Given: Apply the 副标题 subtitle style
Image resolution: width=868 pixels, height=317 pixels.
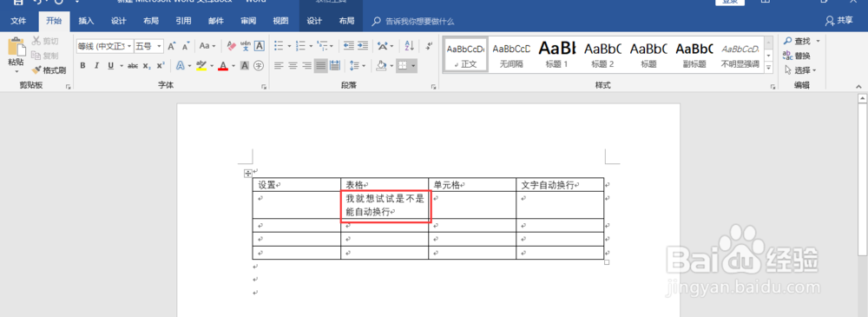Looking at the screenshot, I should tap(694, 55).
